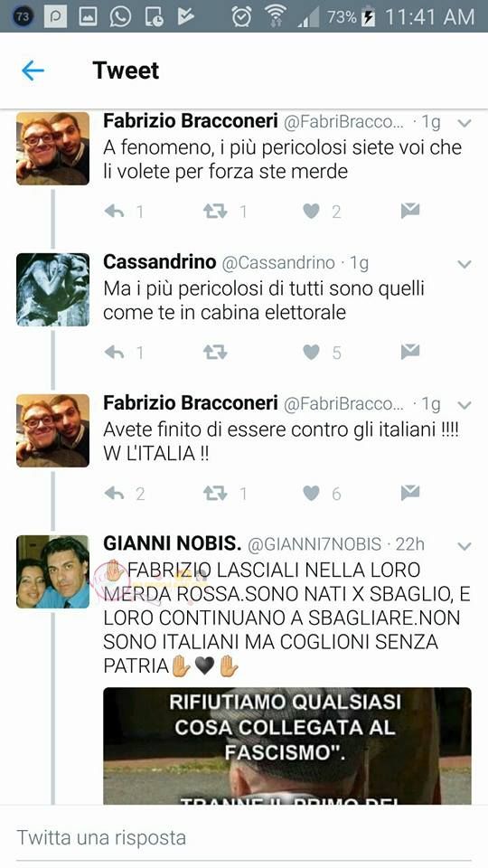Message icon under 'A fenomeno' tweet
488x868 pixels.
(x=410, y=211)
